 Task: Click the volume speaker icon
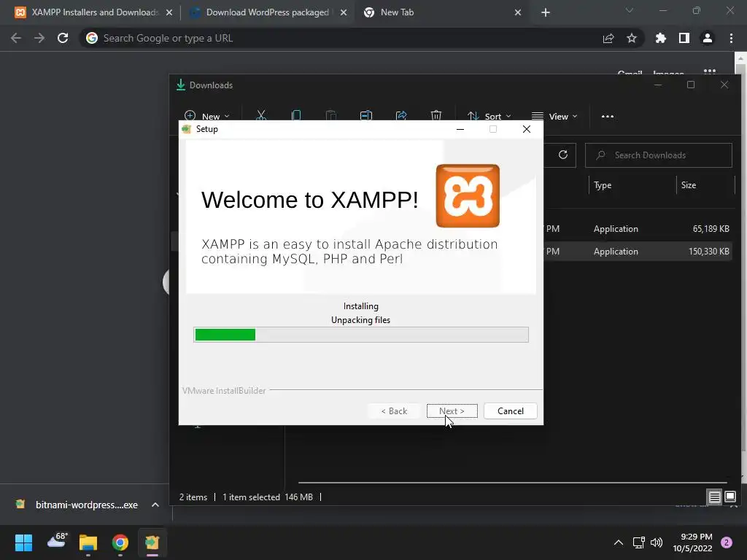pos(657,542)
